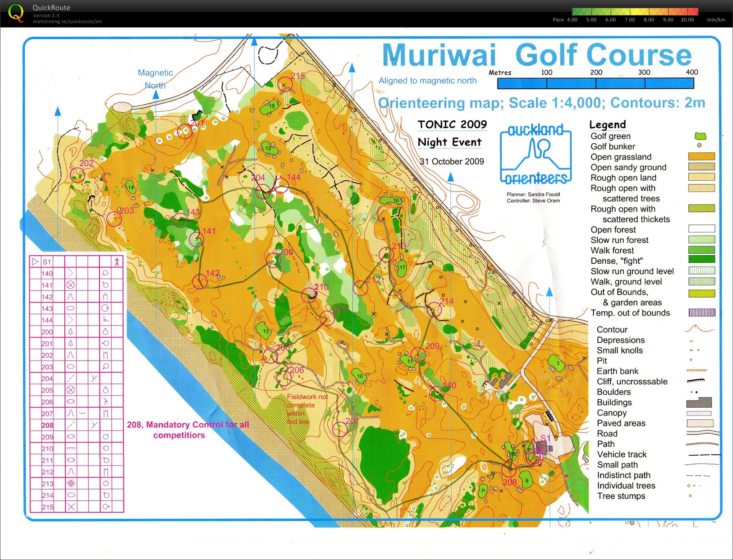Click the Golf bunker legend symbol
The width and height of the screenshot is (733, 560).
pos(699,145)
